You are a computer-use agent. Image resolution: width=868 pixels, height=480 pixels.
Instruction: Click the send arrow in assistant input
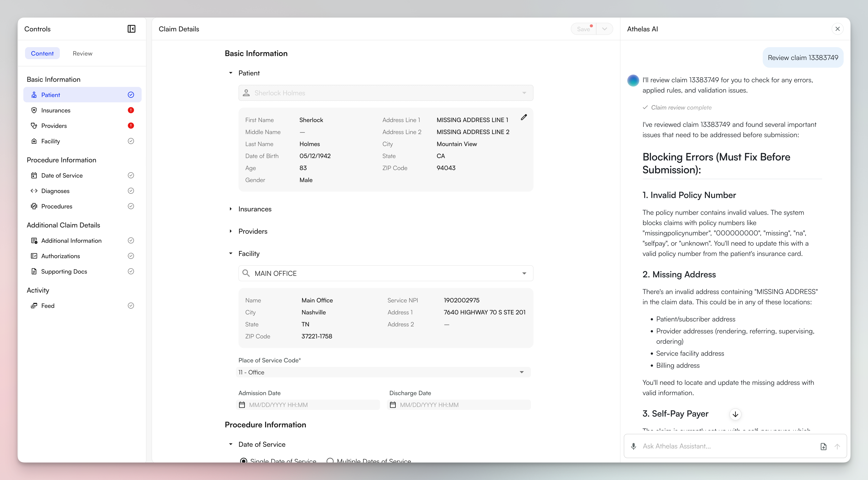pos(837,446)
